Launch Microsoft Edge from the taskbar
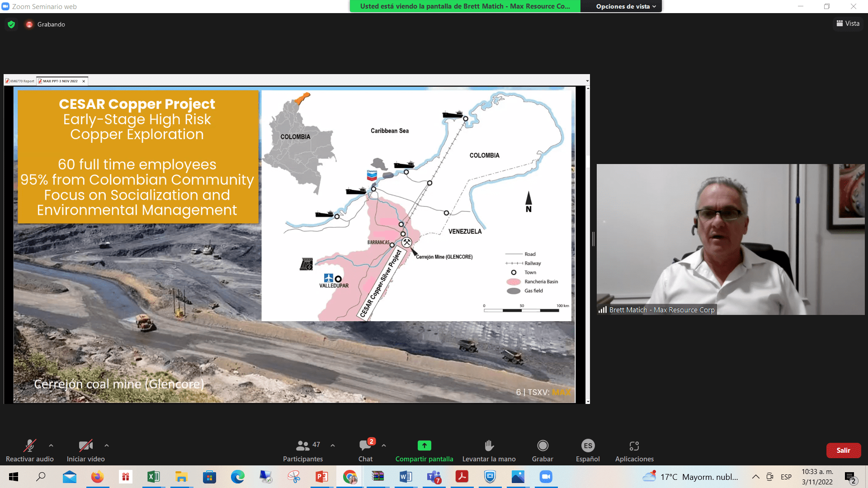This screenshot has width=868, height=488. coord(237,477)
